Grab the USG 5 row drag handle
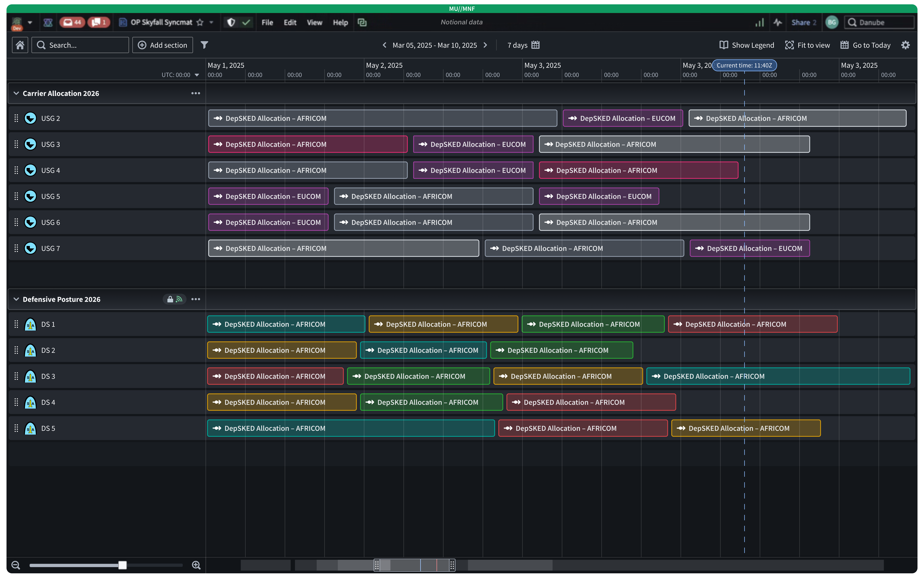Viewport: 924px width, 582px height. point(16,196)
